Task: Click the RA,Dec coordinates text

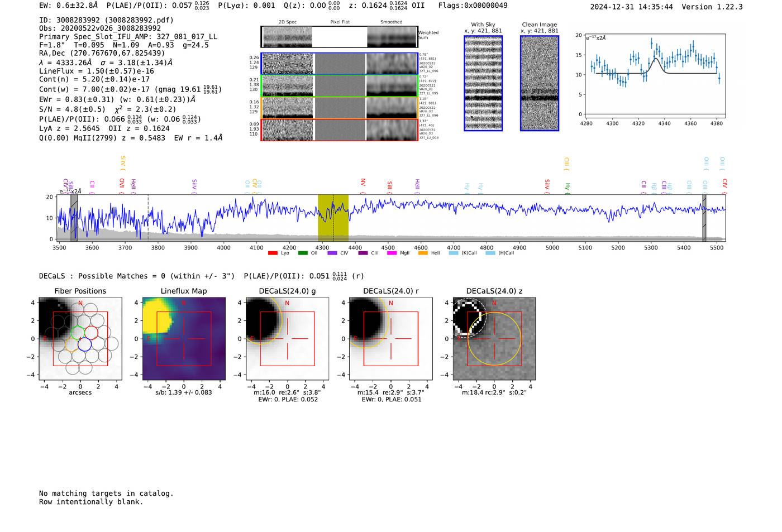Action: (x=102, y=54)
